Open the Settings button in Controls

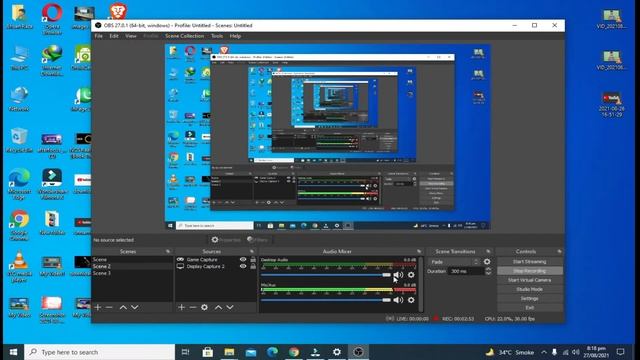(529, 298)
